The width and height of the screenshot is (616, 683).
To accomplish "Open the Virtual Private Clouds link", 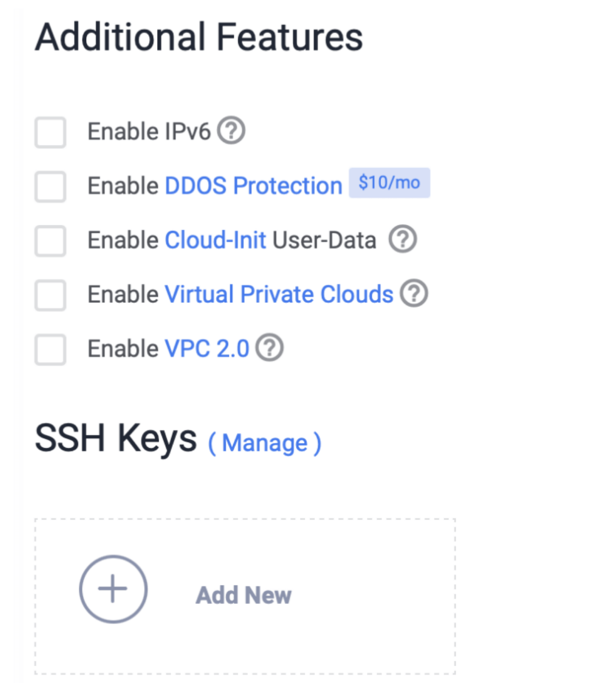I will (x=279, y=295).
